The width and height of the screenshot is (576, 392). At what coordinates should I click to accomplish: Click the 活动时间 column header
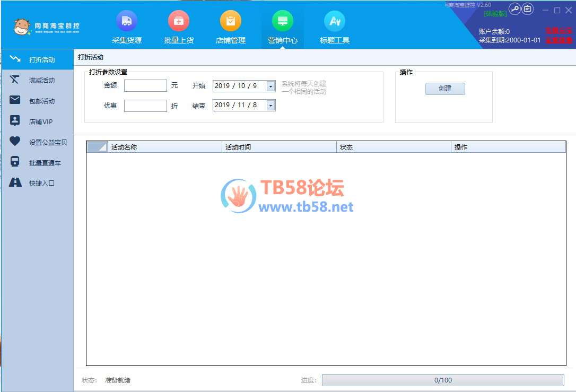click(279, 147)
